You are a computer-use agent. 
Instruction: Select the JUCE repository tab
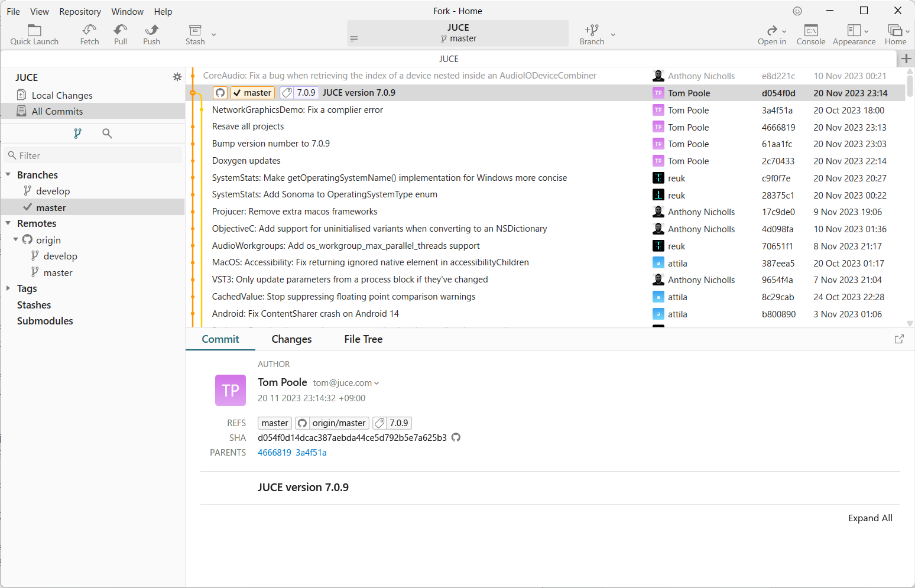(x=449, y=59)
